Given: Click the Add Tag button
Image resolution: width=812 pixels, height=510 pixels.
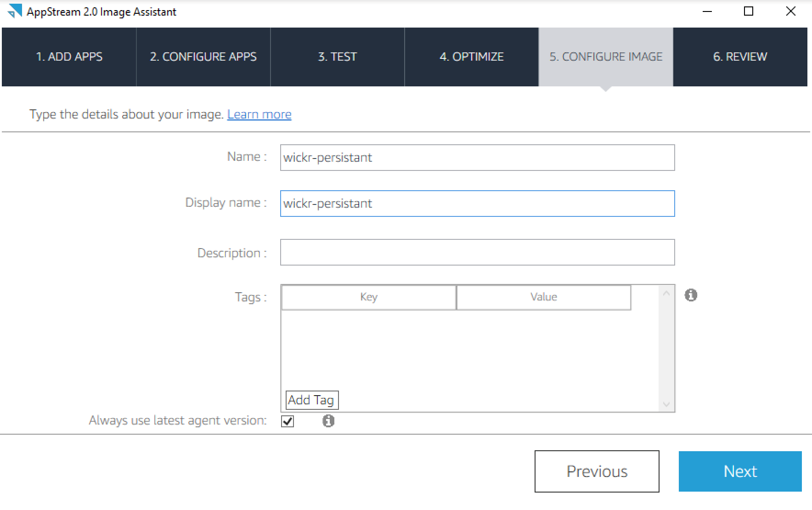Looking at the screenshot, I should 311,400.
